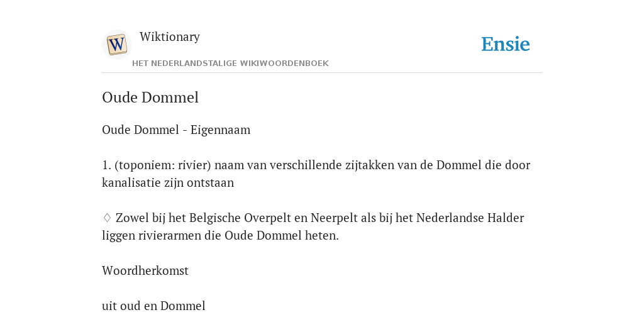Click the word 'Belgische' in the example
The width and height of the screenshot is (644, 322).
click(x=215, y=218)
